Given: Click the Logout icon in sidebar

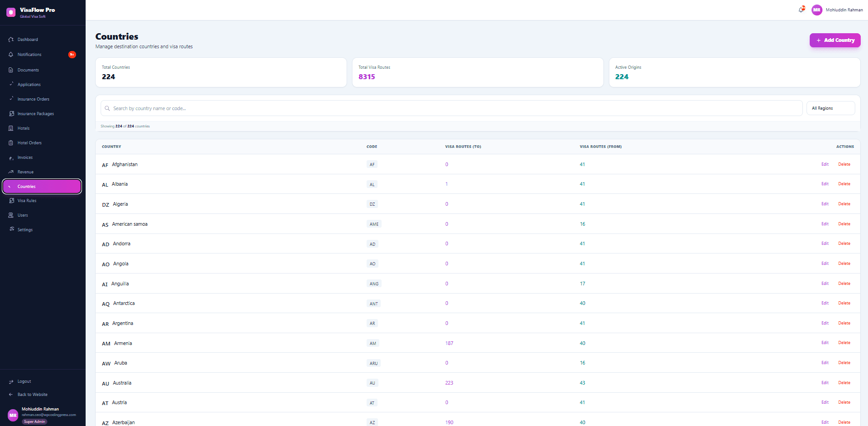Looking at the screenshot, I should click(x=11, y=381).
